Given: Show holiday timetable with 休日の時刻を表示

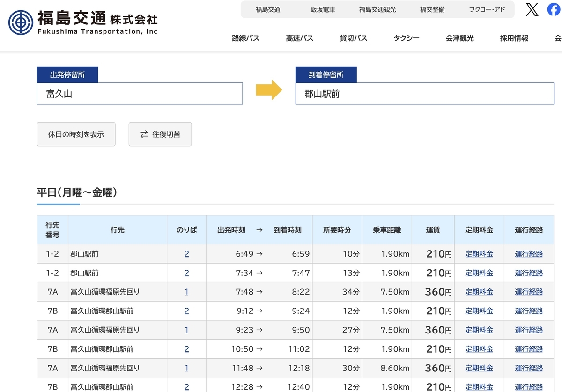Looking at the screenshot, I should (x=76, y=134).
